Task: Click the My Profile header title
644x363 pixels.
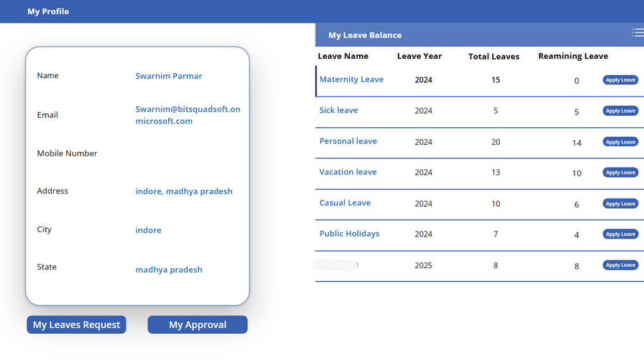Action: pos(48,11)
